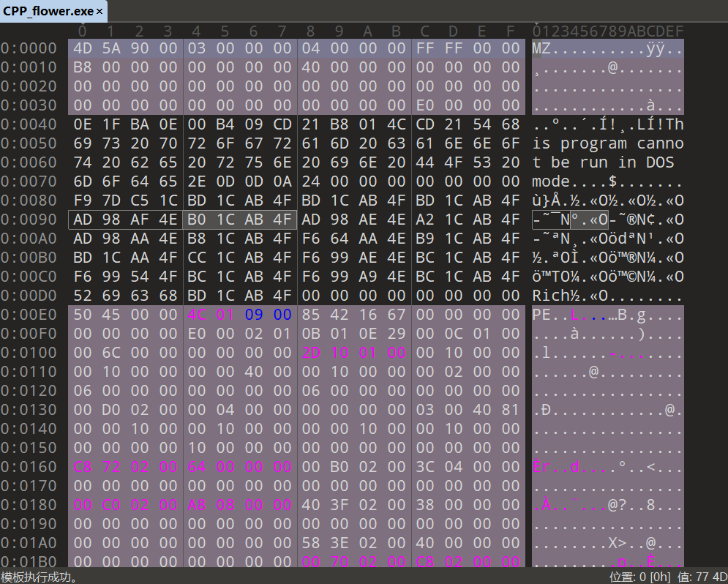
Task: Select the CPP_flower.exe file tab
Action: [x=48, y=11]
